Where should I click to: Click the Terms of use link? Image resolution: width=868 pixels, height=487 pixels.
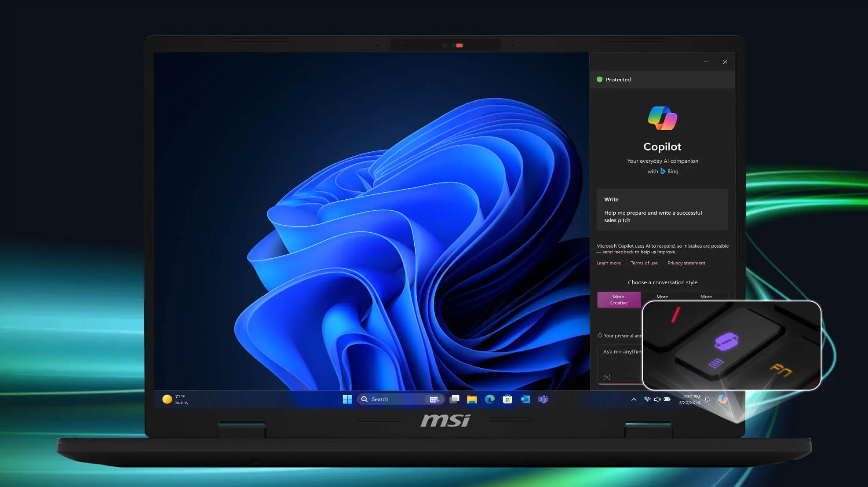click(644, 263)
